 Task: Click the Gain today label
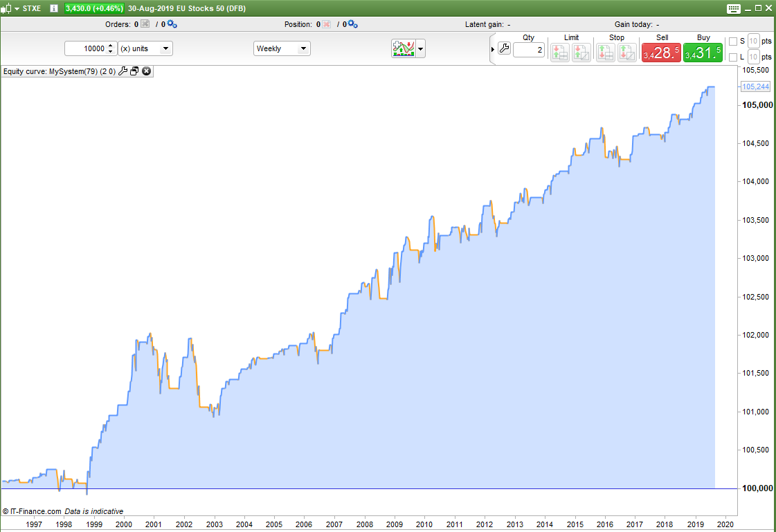633,24
